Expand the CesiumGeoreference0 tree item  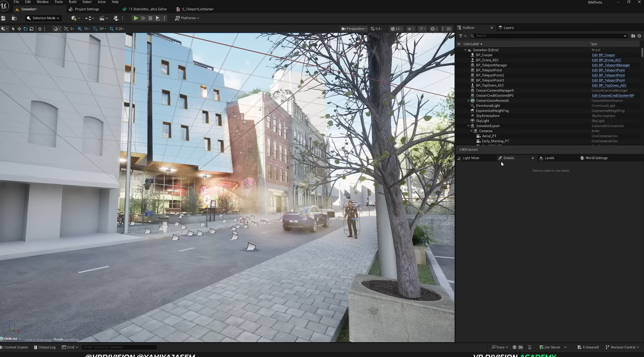coord(468,101)
